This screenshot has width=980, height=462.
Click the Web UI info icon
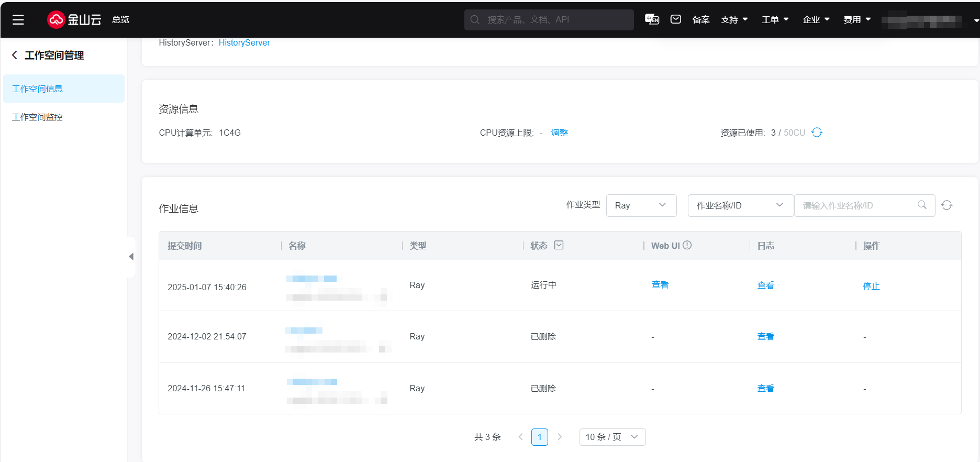(x=687, y=245)
